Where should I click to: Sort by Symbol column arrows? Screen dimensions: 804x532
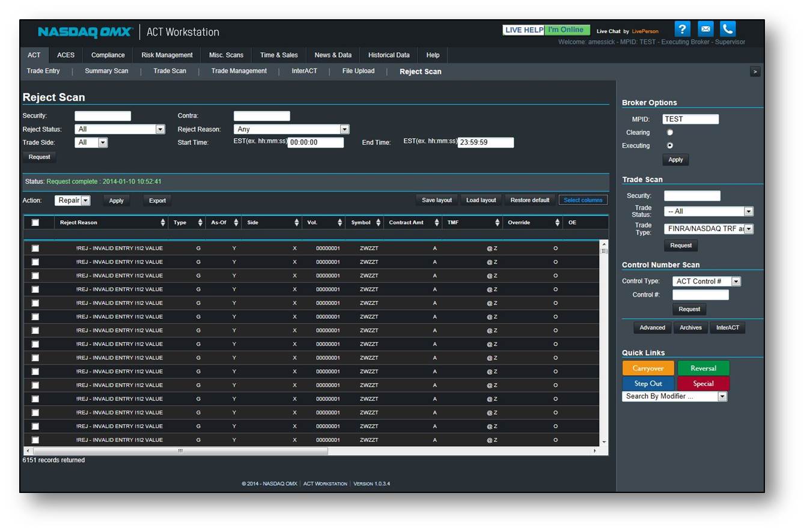click(379, 223)
